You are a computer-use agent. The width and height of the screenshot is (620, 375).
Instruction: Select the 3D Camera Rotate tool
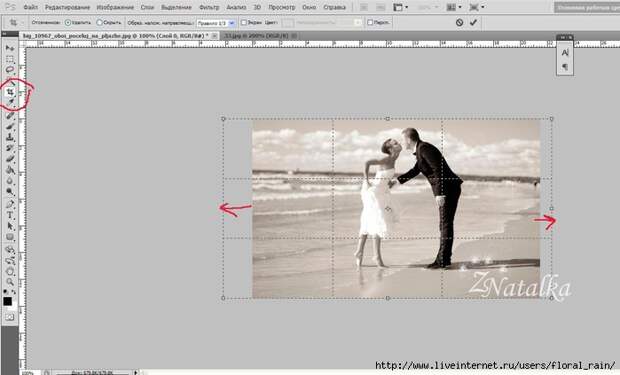coord(10,261)
